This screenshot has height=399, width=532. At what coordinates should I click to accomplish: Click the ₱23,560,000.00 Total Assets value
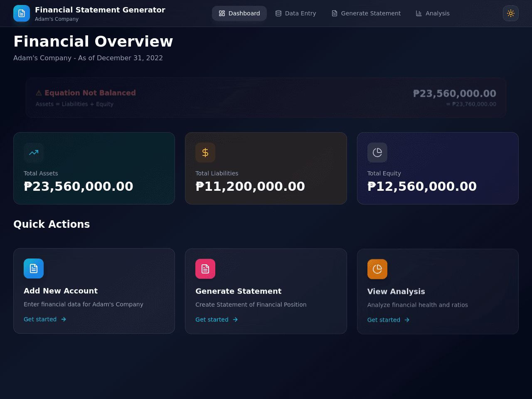(x=79, y=186)
